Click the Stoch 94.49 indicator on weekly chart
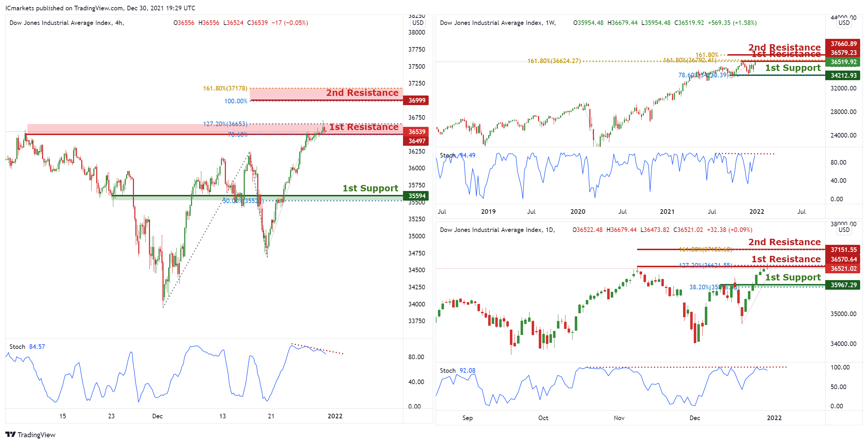This screenshot has height=444, width=868. coord(458,155)
